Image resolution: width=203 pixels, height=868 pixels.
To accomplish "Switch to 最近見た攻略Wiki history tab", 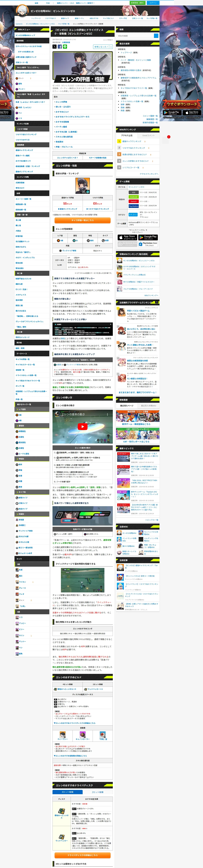I will (148, 406).
